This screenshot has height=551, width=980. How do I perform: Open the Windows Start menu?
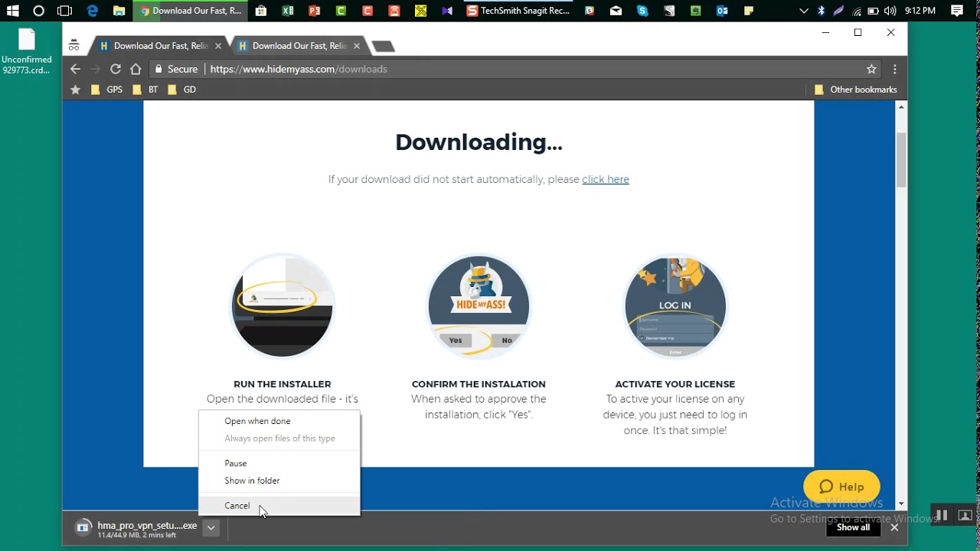12,11
